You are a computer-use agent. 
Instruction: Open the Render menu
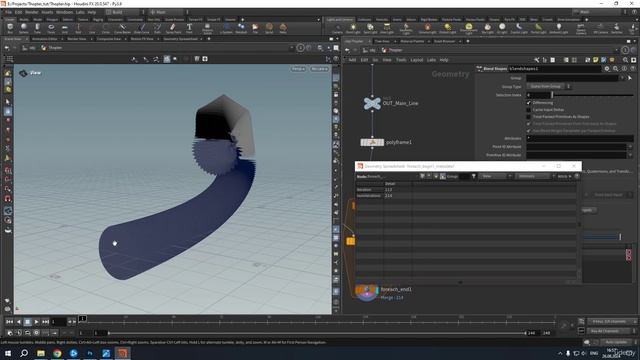[31, 12]
